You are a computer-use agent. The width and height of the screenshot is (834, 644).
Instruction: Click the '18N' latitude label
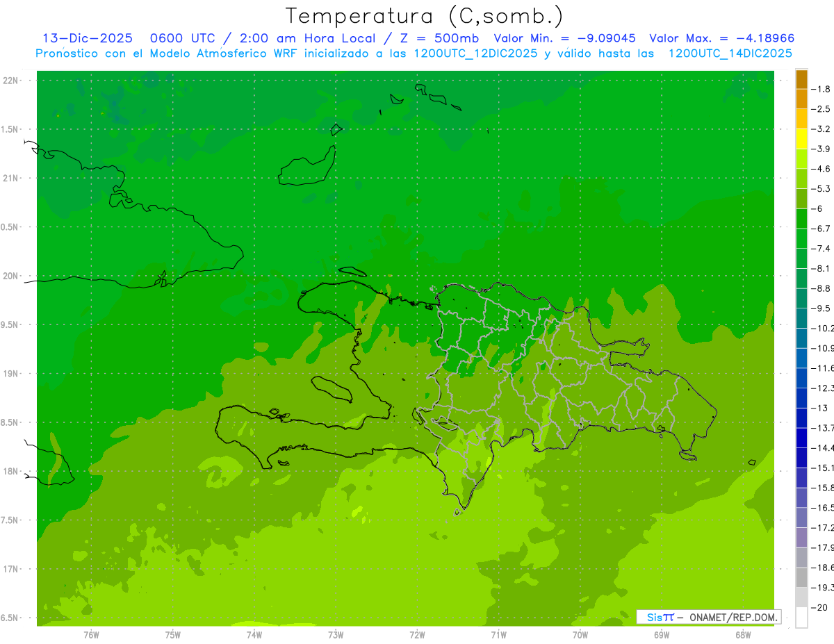pyautogui.click(x=11, y=471)
